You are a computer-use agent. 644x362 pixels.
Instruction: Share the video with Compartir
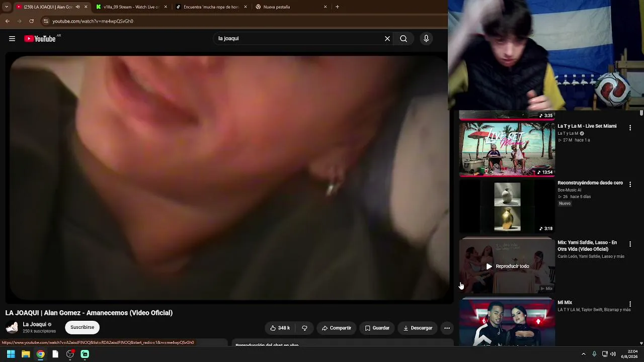point(337,328)
